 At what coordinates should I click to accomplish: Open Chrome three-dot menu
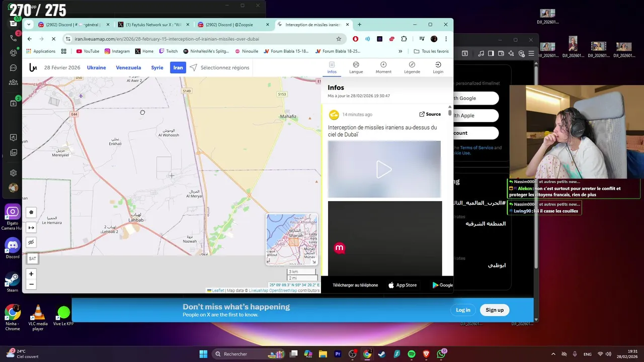pos(446,39)
